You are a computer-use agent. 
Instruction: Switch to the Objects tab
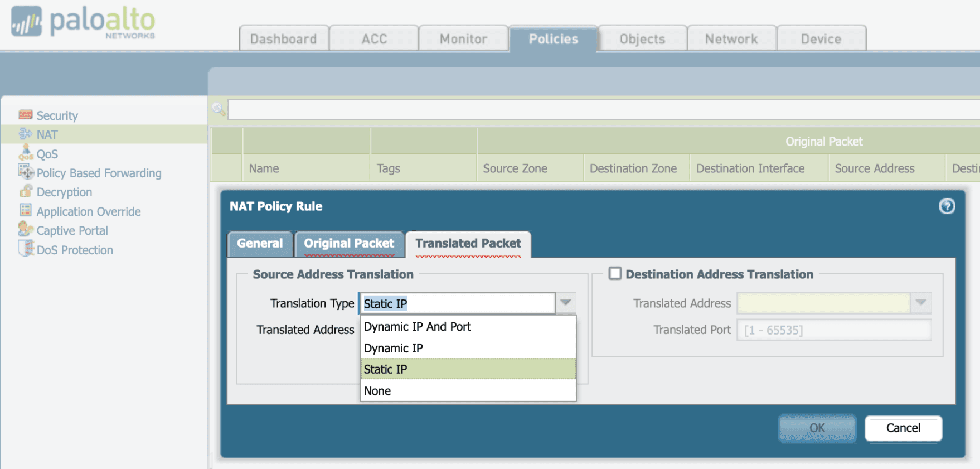642,38
